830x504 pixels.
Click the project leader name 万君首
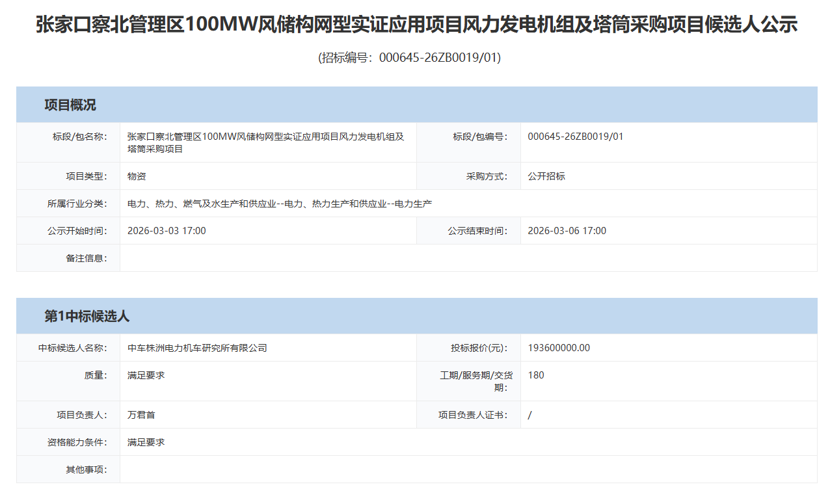click(x=141, y=415)
